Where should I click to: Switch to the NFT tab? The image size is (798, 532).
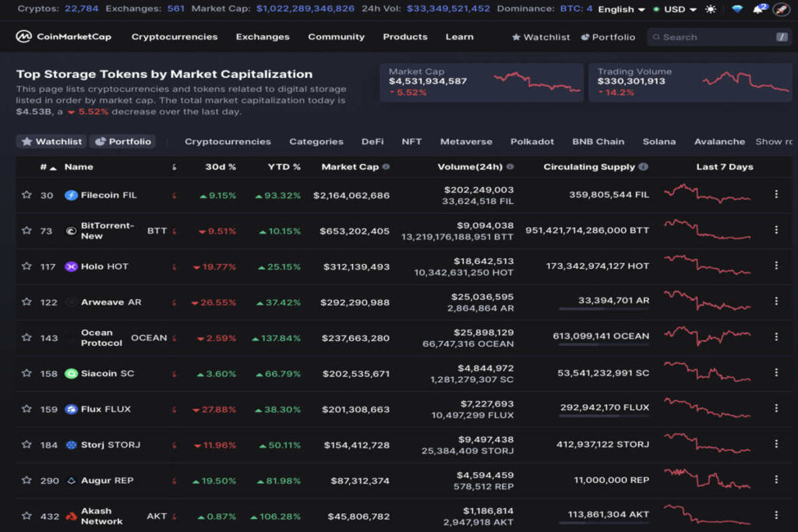tap(411, 142)
